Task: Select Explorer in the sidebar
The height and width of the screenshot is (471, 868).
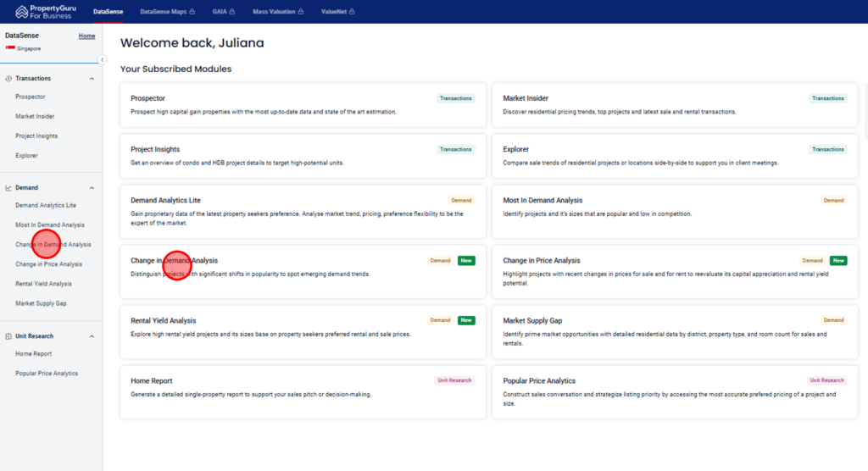Action: 26,156
